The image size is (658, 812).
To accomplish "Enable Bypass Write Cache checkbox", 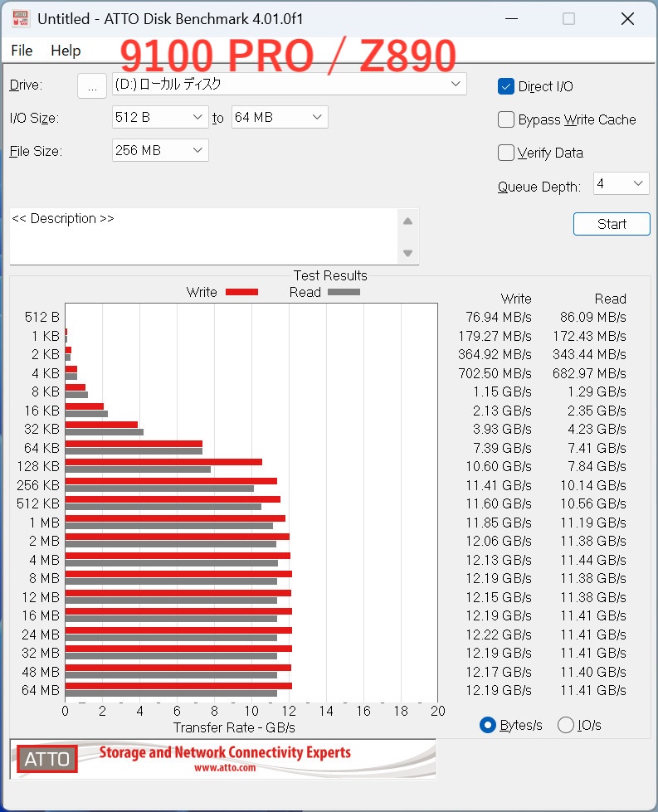I will pyautogui.click(x=505, y=119).
